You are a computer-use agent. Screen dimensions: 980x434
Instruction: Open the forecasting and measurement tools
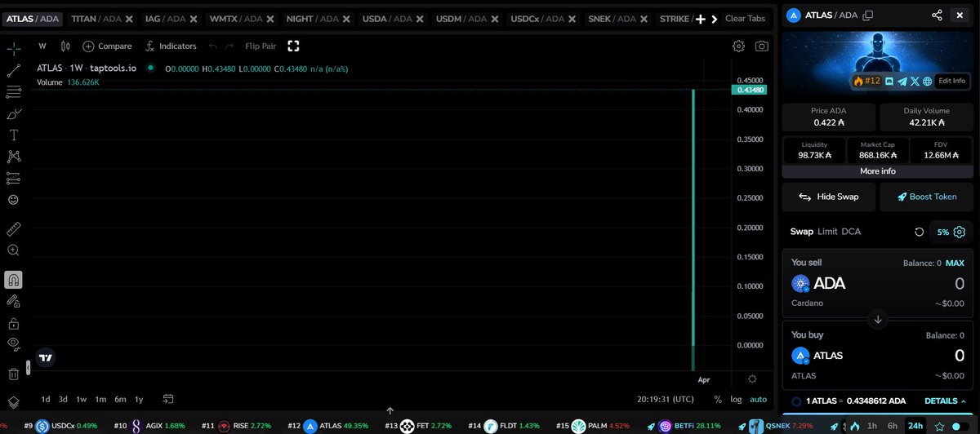pos(14,178)
